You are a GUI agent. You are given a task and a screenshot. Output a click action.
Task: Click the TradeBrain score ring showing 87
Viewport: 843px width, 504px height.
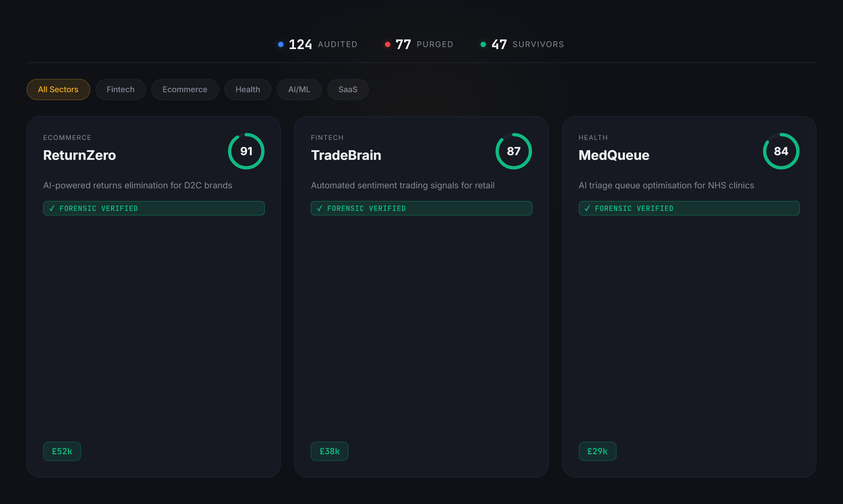click(513, 151)
